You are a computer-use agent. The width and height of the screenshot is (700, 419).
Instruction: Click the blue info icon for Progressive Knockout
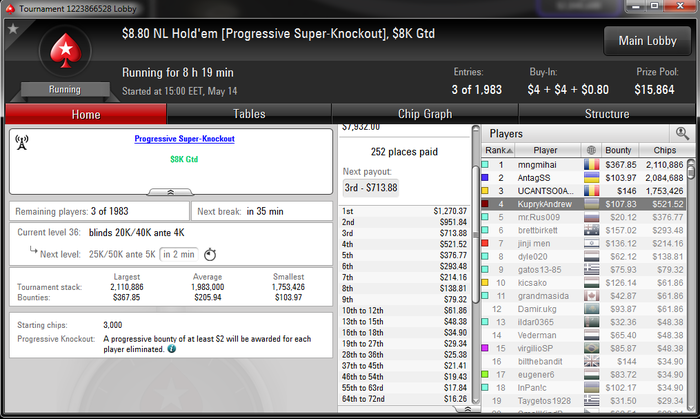click(171, 349)
